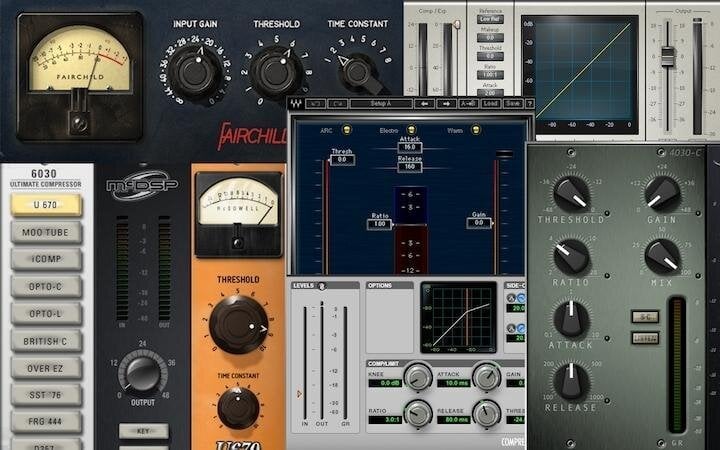Toggle the Electro behavior light

coord(411,130)
